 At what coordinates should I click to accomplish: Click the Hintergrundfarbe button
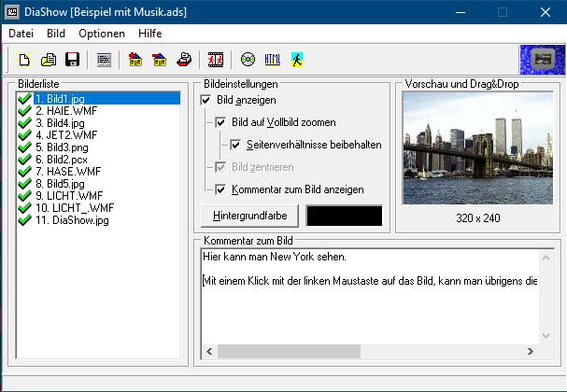[250, 216]
